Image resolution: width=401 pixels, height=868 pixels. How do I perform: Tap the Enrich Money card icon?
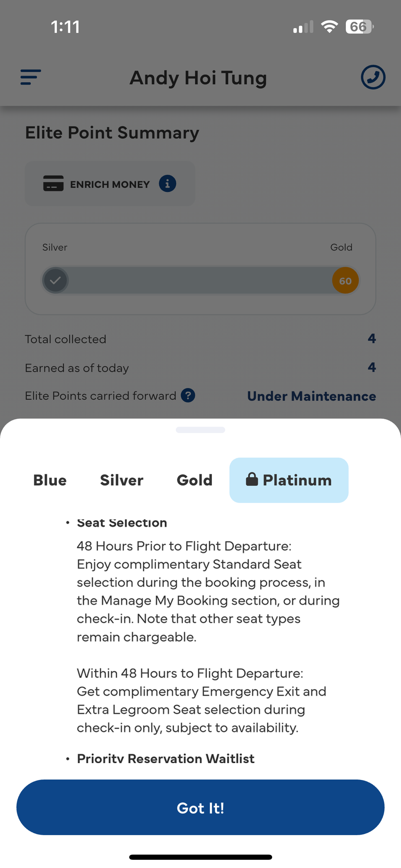pos(53,183)
